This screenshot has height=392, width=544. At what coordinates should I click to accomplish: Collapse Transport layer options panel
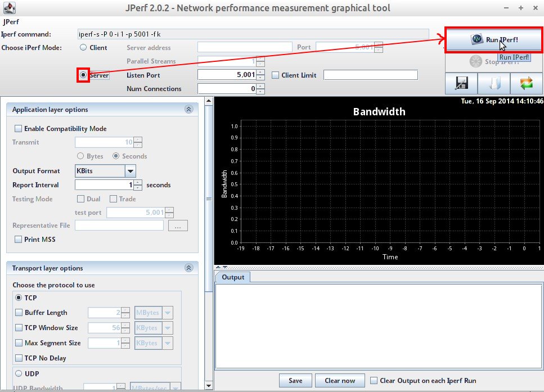coord(188,268)
